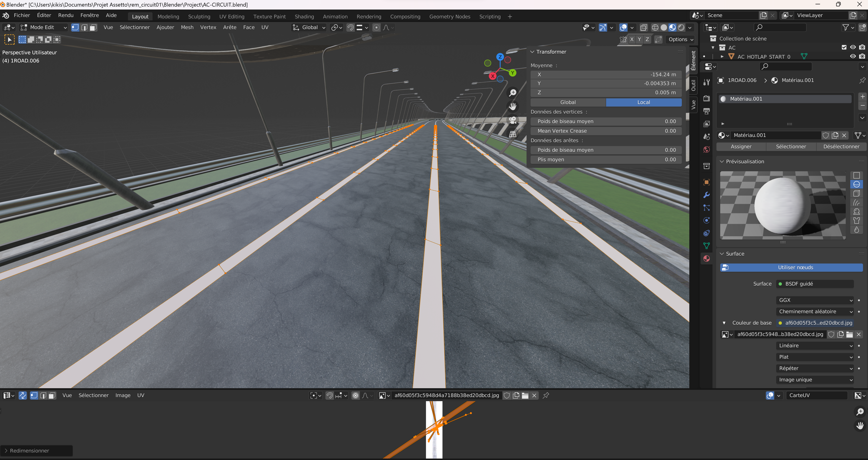The image size is (868, 460).
Task: Hide AC collection with eye icon
Action: tap(853, 47)
